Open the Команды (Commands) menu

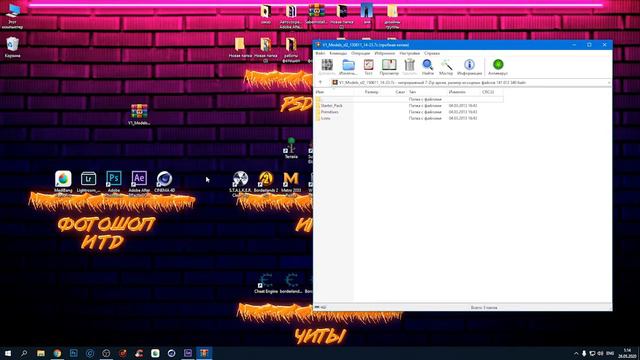coord(338,53)
